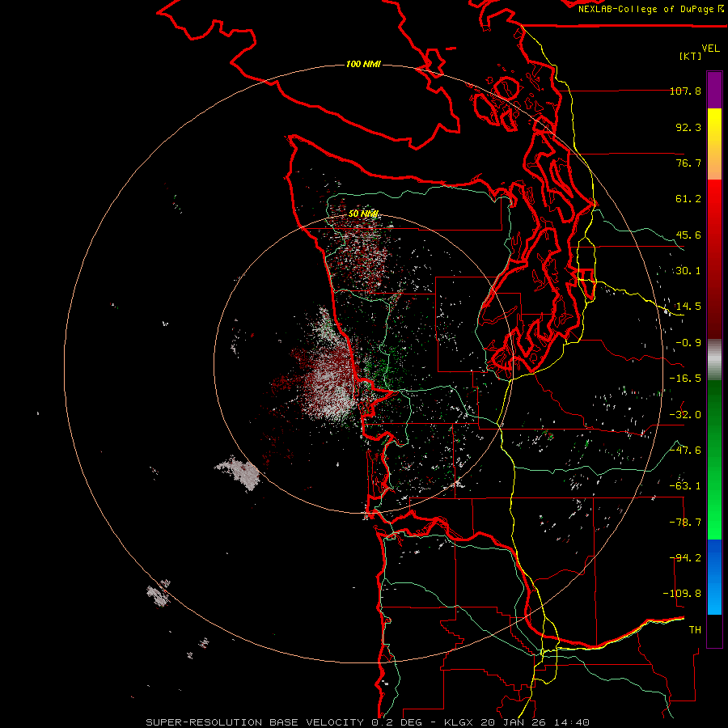Click the VEL legend heading
728x728 pixels.
(710, 49)
